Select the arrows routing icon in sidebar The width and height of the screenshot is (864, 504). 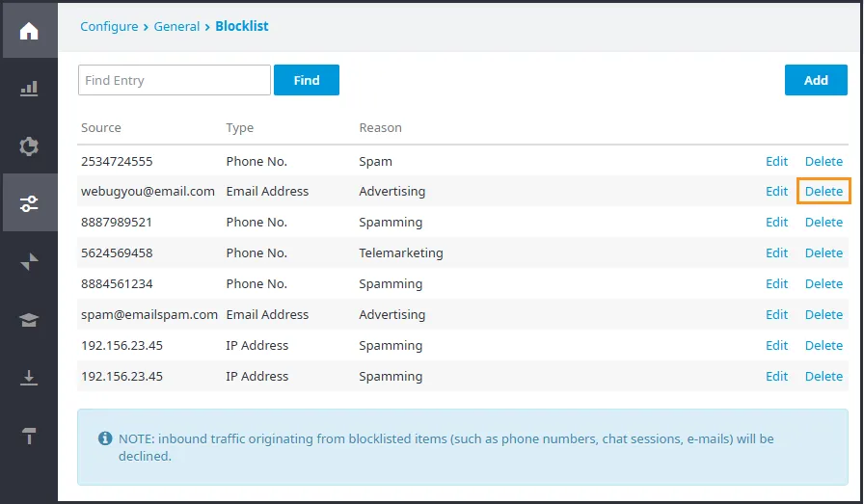tap(29, 262)
